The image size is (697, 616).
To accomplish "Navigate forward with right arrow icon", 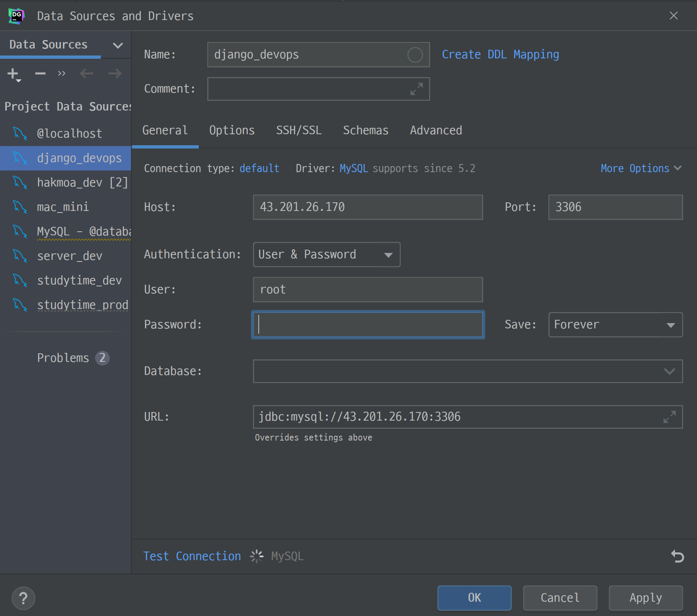I will point(115,73).
